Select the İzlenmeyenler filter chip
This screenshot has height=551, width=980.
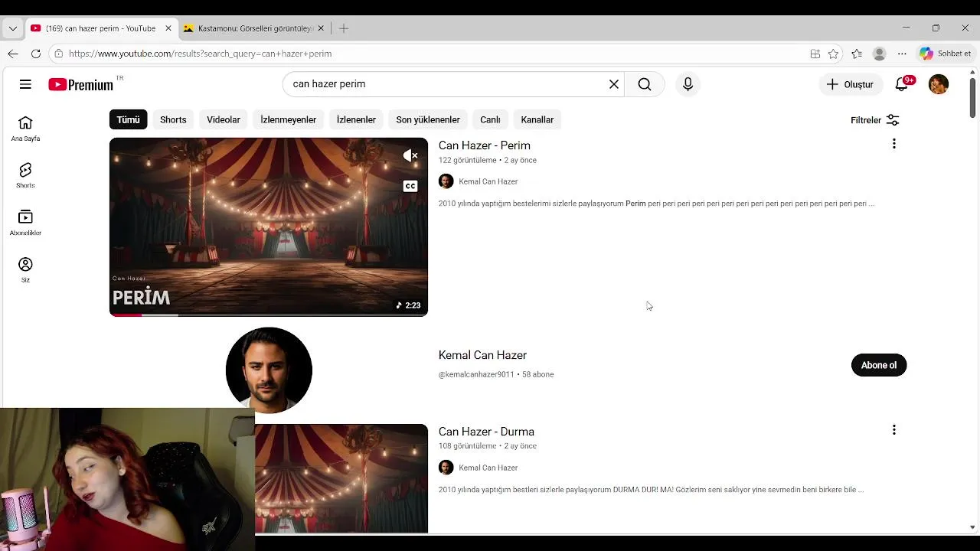tap(288, 119)
